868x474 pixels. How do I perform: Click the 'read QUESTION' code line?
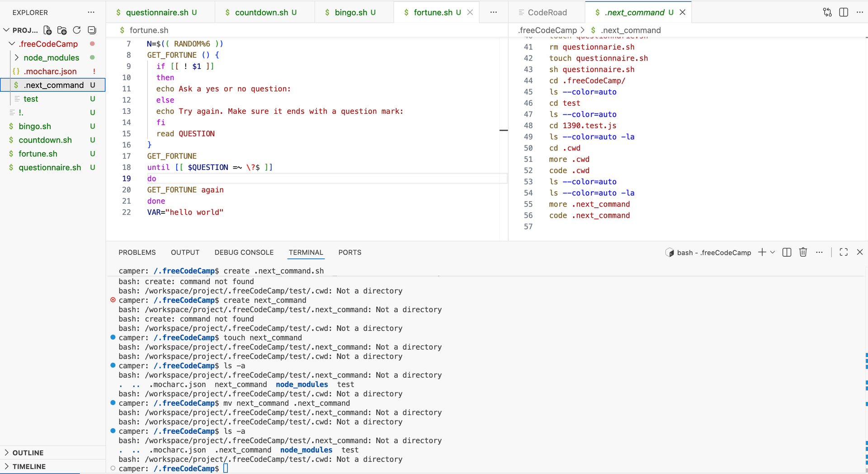pos(185,134)
